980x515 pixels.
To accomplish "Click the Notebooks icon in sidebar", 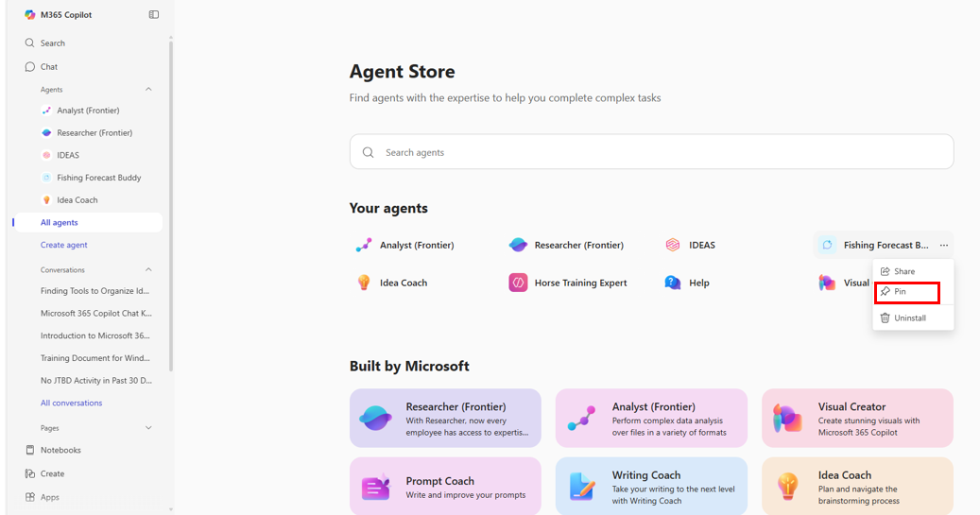I will tap(30, 450).
